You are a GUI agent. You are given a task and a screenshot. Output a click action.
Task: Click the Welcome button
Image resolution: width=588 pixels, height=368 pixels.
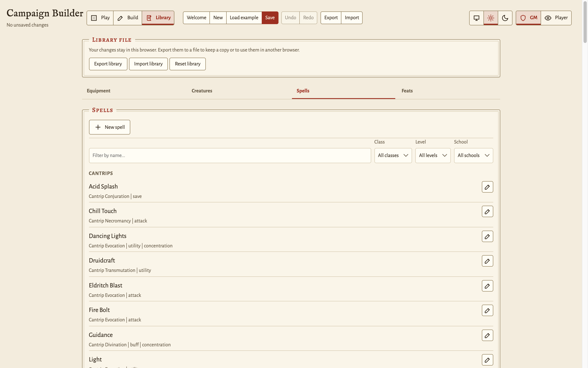(196, 18)
